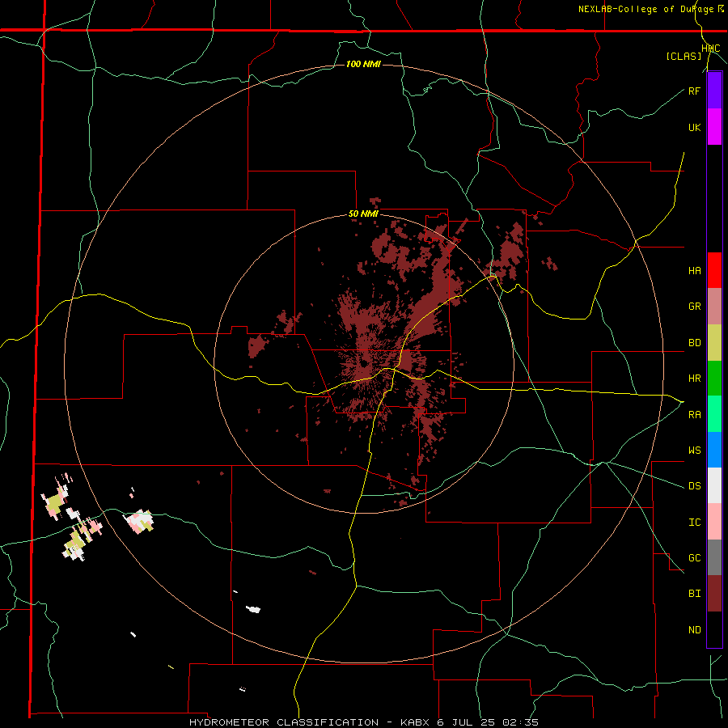The width and height of the screenshot is (728, 728).
Task: Click the GR legend label
Action: point(694,307)
